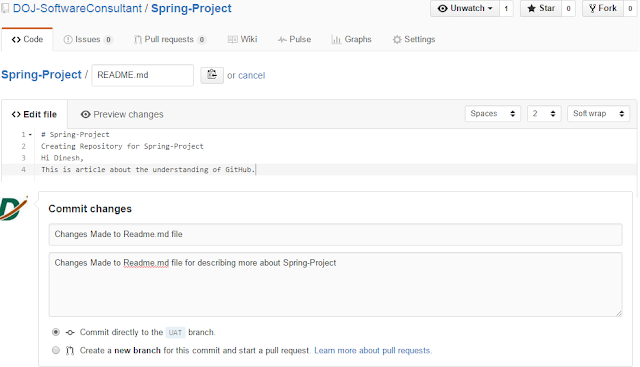Viewport: 640px width, 367px height.
Task: Click the pull request icon beside new branch option
Action: click(x=70, y=350)
